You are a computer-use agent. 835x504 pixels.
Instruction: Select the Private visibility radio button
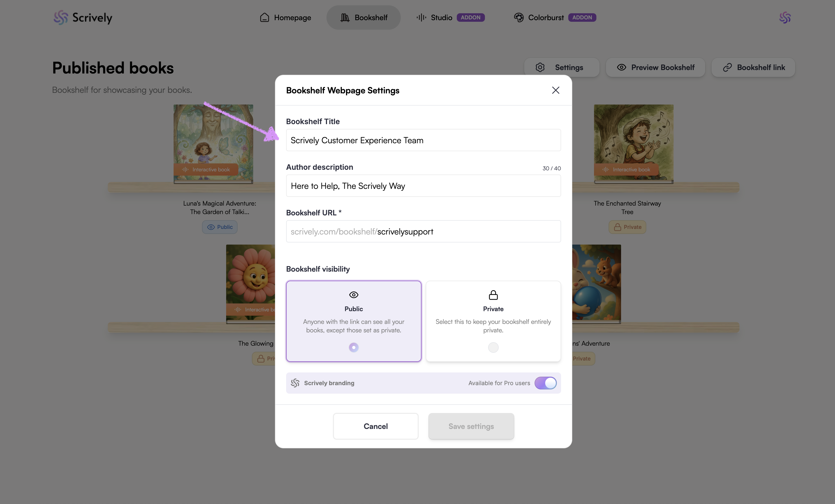click(x=493, y=347)
